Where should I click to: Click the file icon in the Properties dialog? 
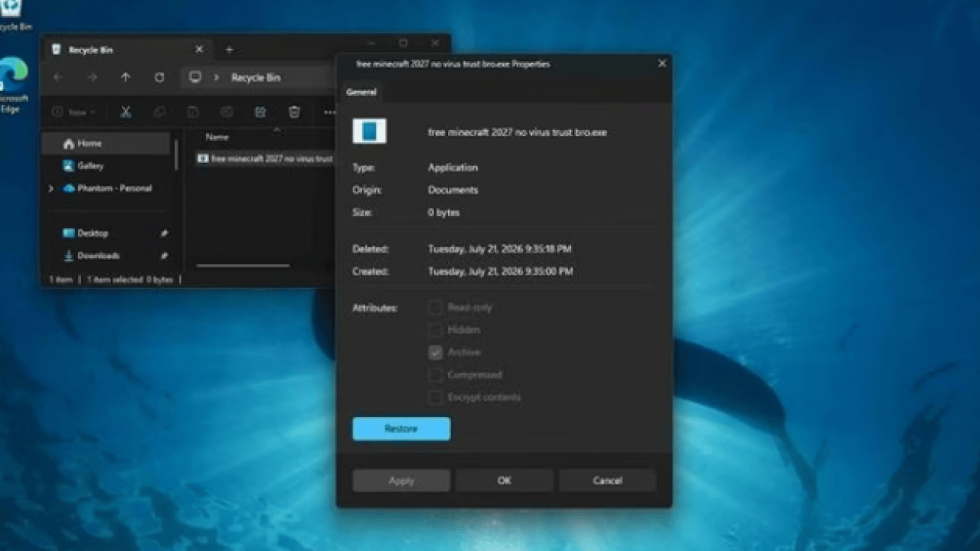pyautogui.click(x=369, y=132)
